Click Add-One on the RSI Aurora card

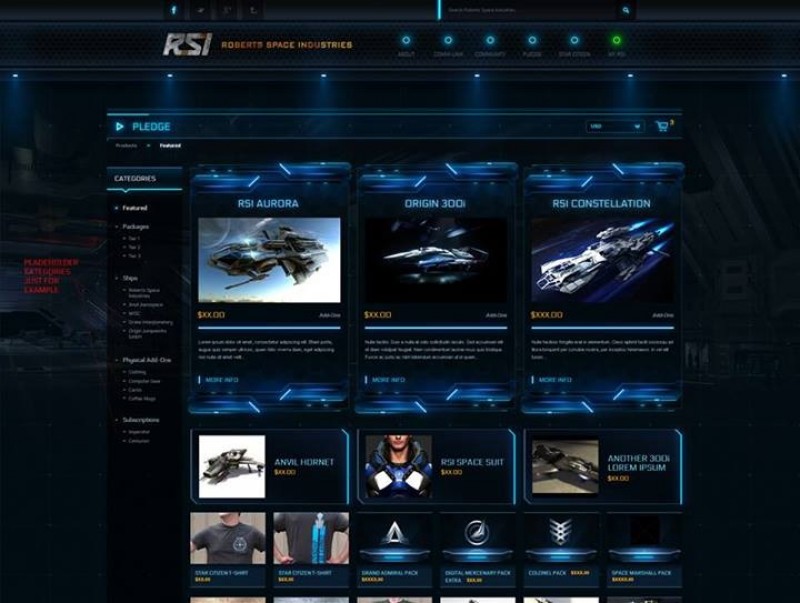[330, 315]
